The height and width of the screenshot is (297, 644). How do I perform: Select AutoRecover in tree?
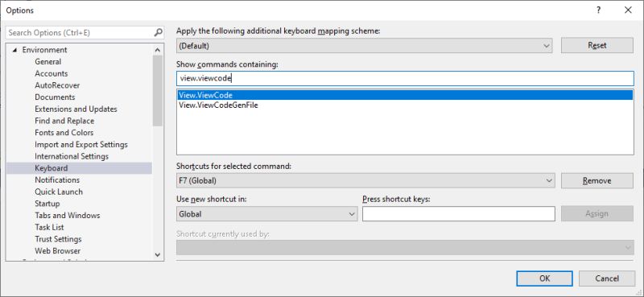click(57, 85)
